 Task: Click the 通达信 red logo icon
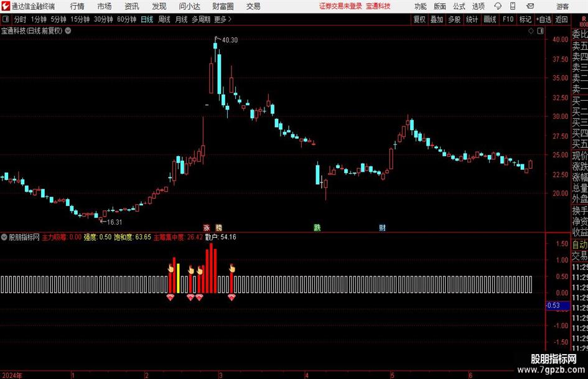tap(6, 6)
